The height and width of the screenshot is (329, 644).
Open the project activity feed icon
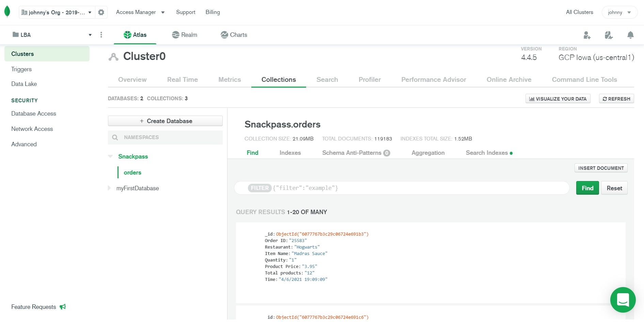[x=609, y=35]
